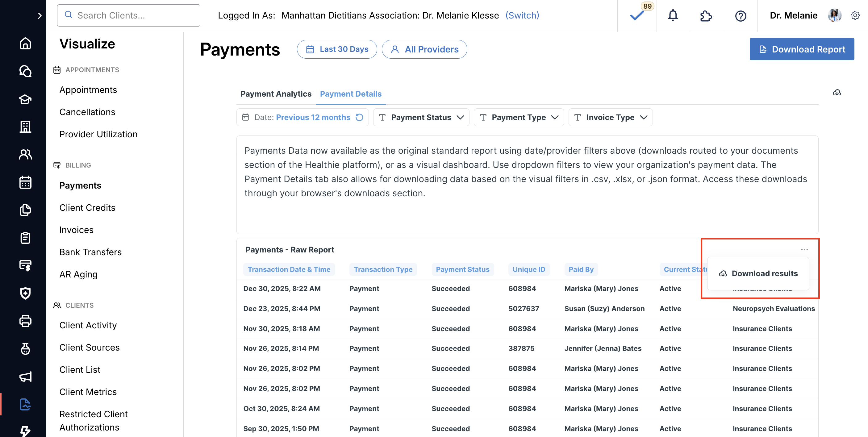Open the puzzle piece integrations icon
868x437 pixels.
[x=706, y=15]
